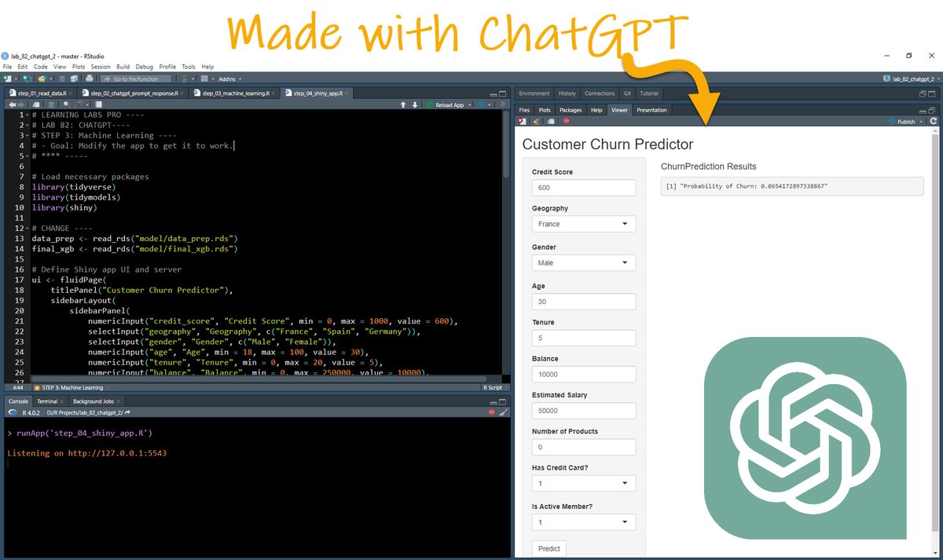
Task: Show the script in a new window
Action: [x=35, y=104]
